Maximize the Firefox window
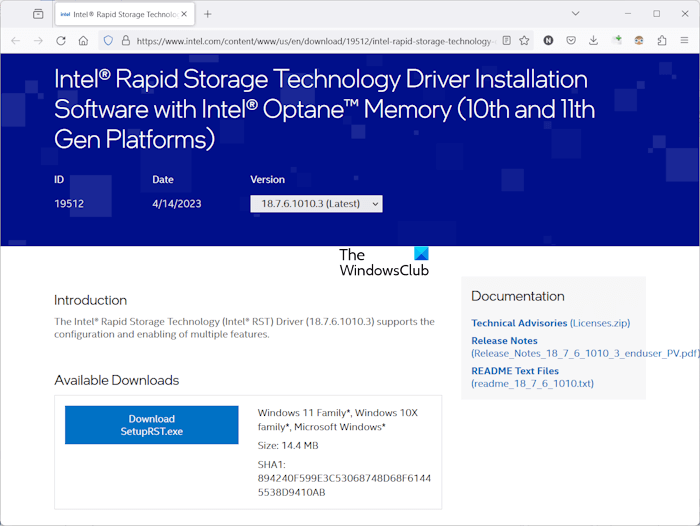The image size is (700, 526). [656, 14]
